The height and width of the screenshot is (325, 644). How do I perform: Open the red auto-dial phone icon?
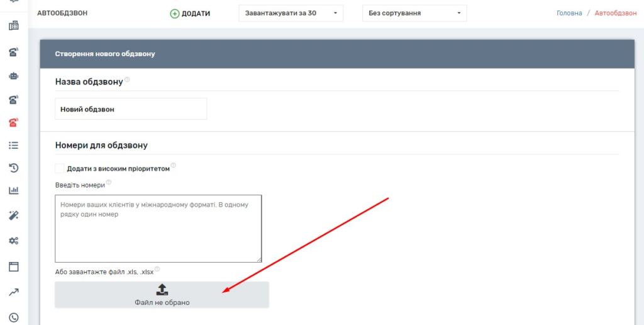(x=13, y=122)
